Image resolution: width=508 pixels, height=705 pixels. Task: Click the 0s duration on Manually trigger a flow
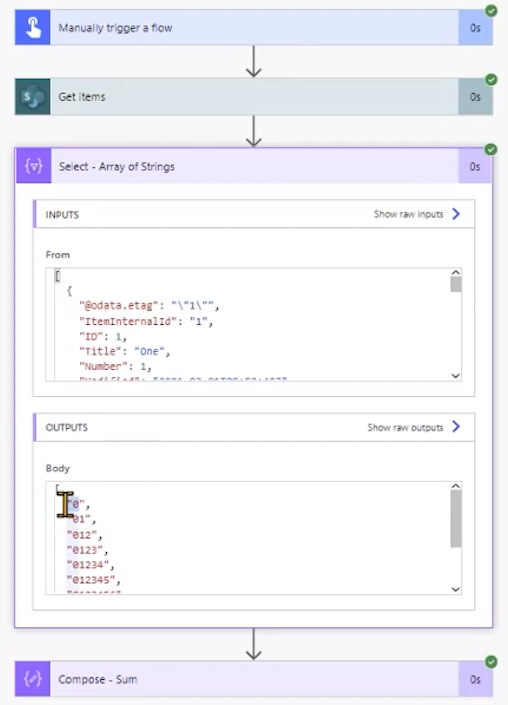(x=475, y=28)
